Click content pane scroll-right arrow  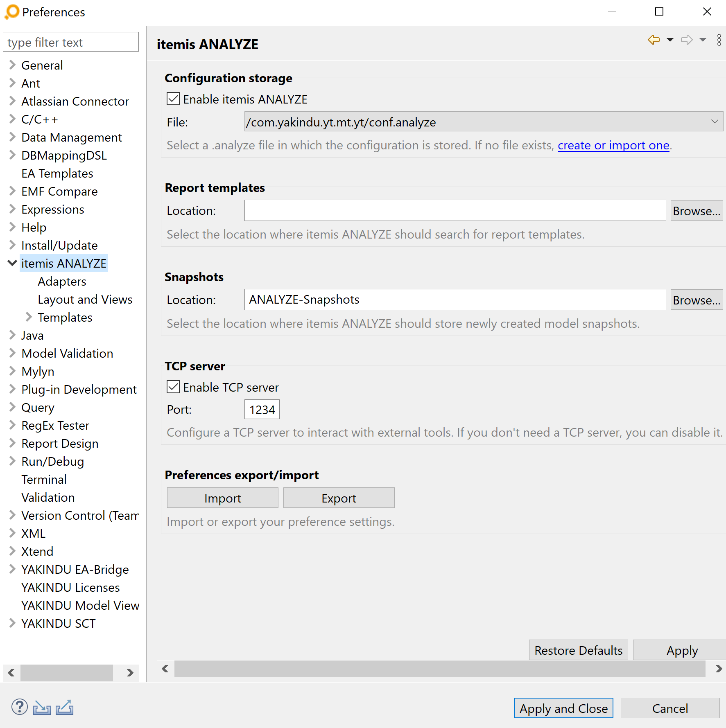[x=719, y=669]
